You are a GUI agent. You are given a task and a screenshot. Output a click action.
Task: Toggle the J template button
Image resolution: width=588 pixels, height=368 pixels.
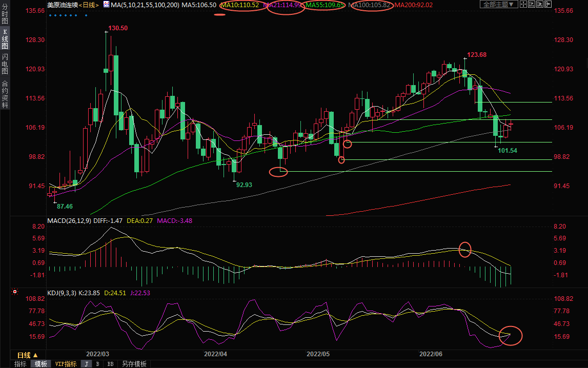[x=86, y=364]
